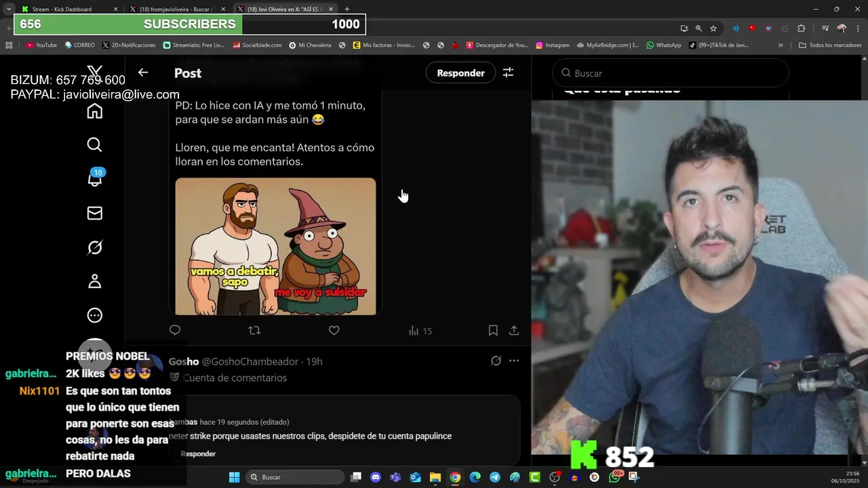868x488 pixels.
Task: Open @GoshoChambeador handle link
Action: click(250, 361)
